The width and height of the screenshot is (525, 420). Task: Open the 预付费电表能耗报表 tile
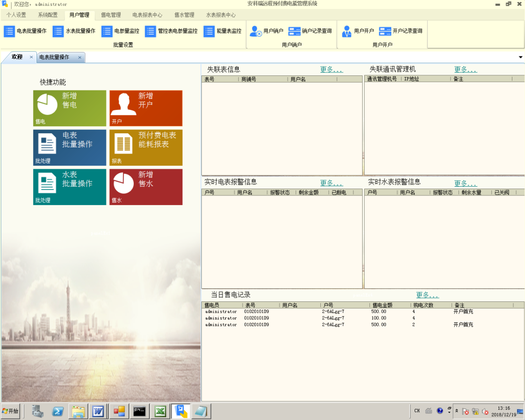coord(146,147)
